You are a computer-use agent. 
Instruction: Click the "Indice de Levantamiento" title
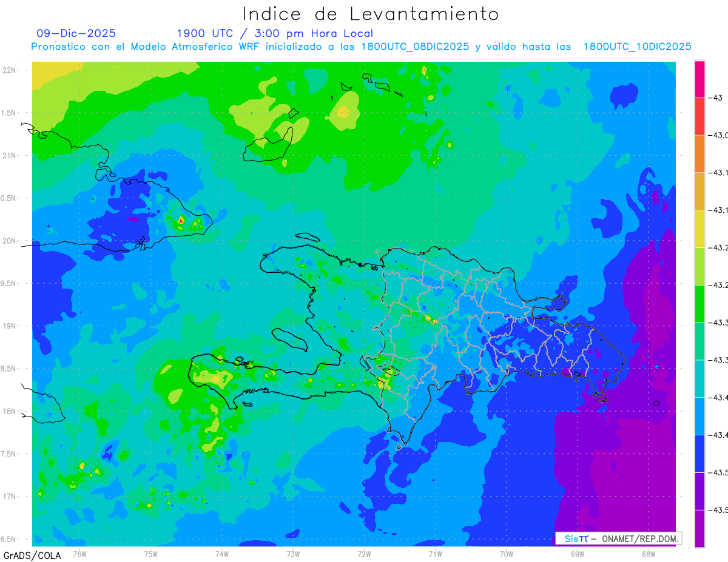click(371, 14)
